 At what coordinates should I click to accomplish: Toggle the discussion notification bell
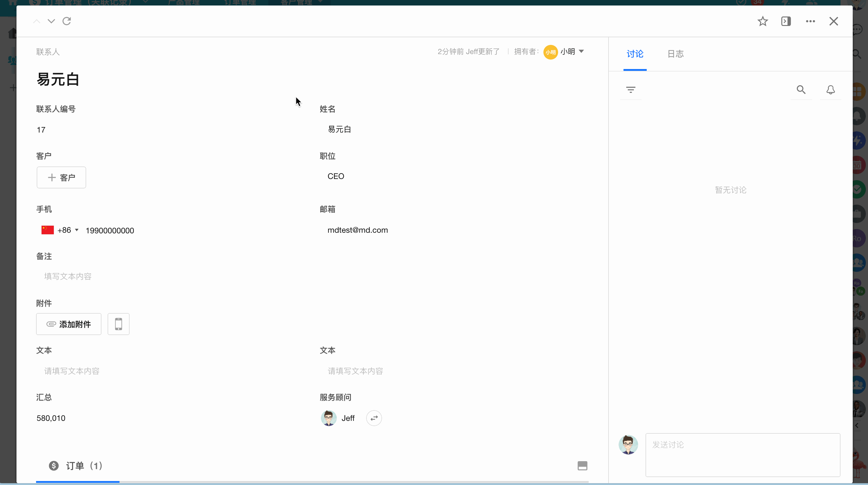tap(830, 89)
